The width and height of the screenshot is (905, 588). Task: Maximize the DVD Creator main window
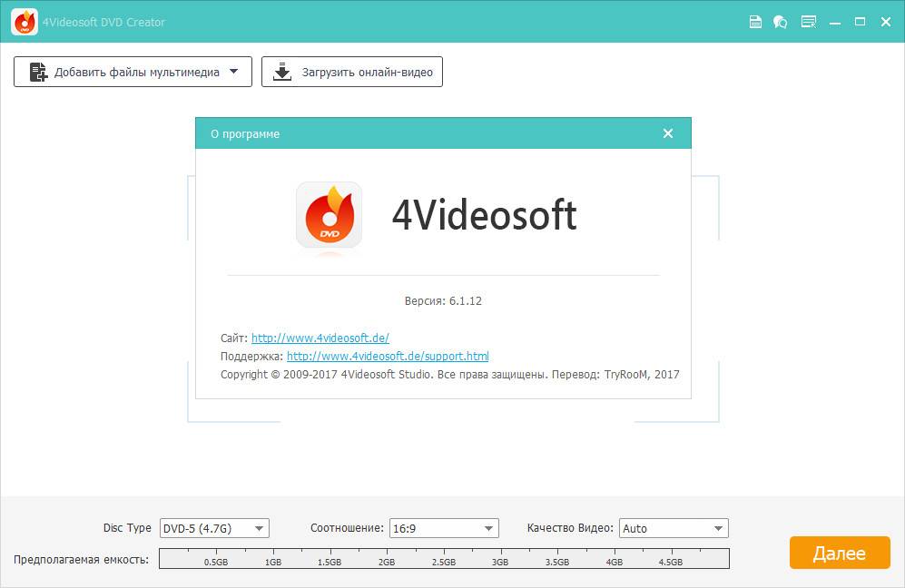point(860,22)
